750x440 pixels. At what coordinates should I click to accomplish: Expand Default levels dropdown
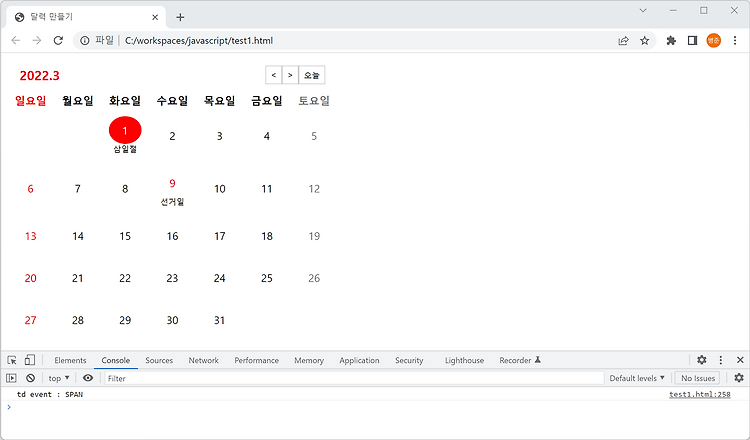coord(637,378)
